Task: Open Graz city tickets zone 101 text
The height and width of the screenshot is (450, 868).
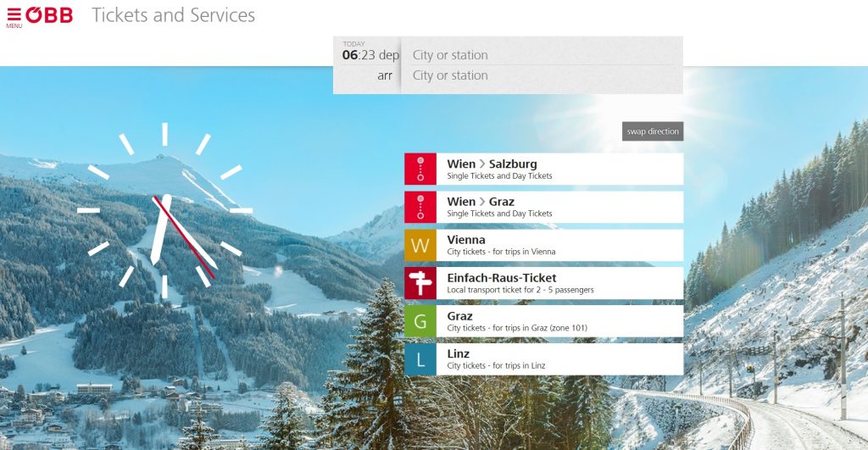Action: tap(559, 321)
